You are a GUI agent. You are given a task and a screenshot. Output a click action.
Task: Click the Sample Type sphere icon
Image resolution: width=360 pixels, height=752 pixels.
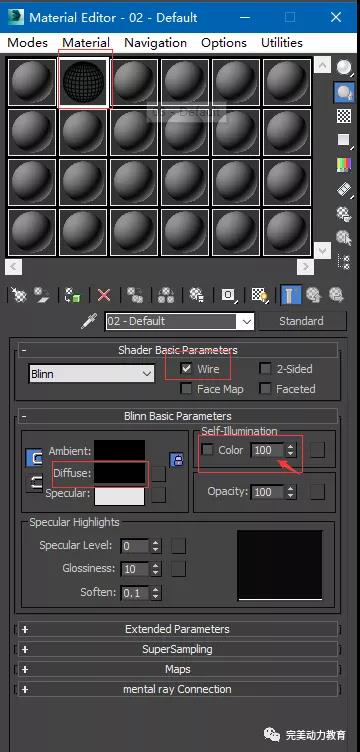coord(344,67)
